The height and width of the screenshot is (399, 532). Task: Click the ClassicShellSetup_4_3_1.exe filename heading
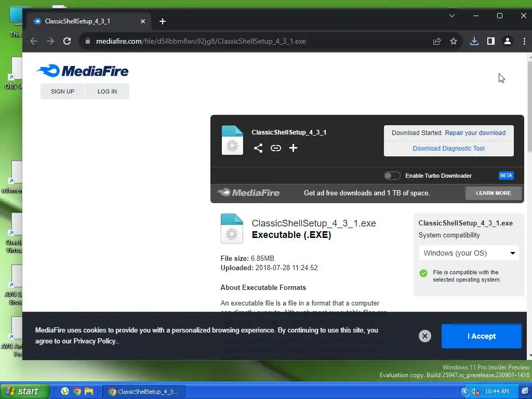pyautogui.click(x=314, y=223)
